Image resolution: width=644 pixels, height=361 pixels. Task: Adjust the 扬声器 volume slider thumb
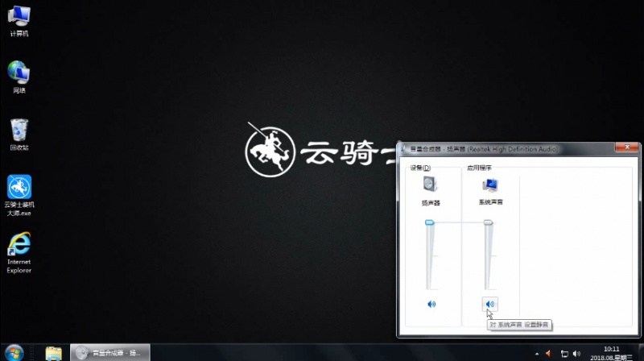430,222
